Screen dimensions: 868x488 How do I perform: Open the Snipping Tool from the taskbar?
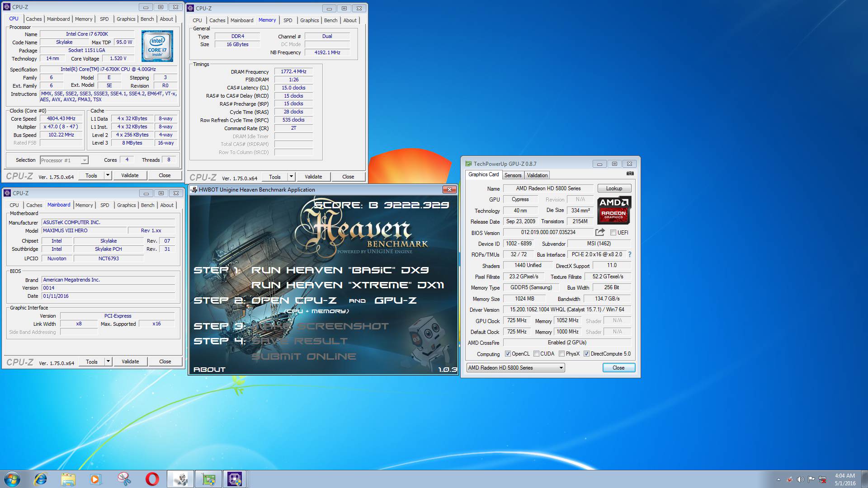[124, 479]
